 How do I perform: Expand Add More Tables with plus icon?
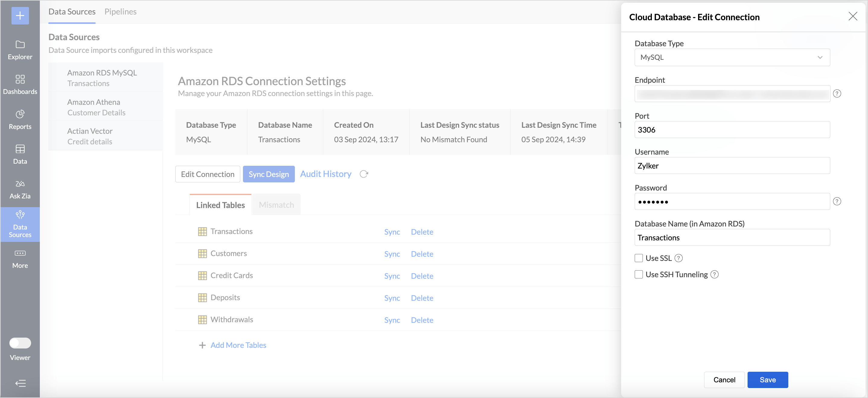pyautogui.click(x=202, y=345)
